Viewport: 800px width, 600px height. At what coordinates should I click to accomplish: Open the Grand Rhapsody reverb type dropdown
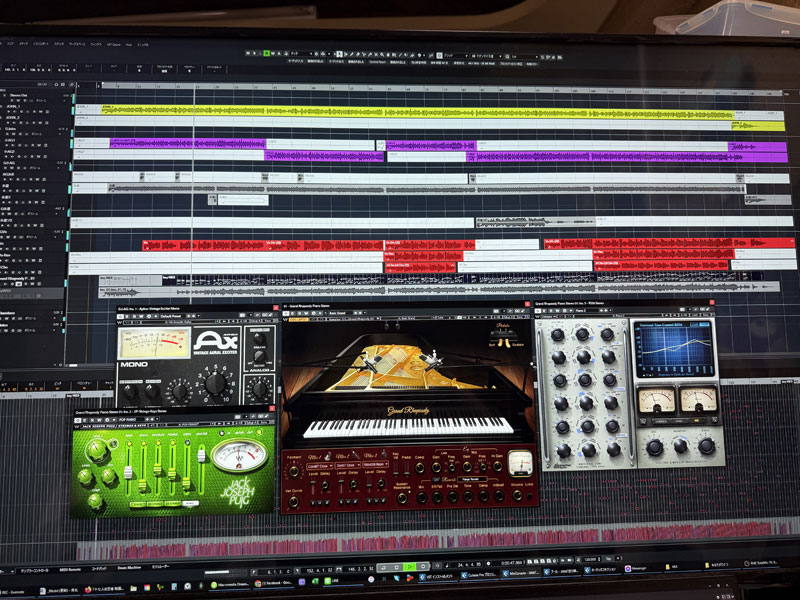470,480
